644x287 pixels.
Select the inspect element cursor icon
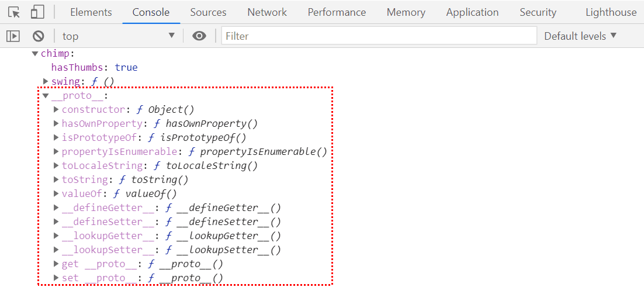pos(14,12)
